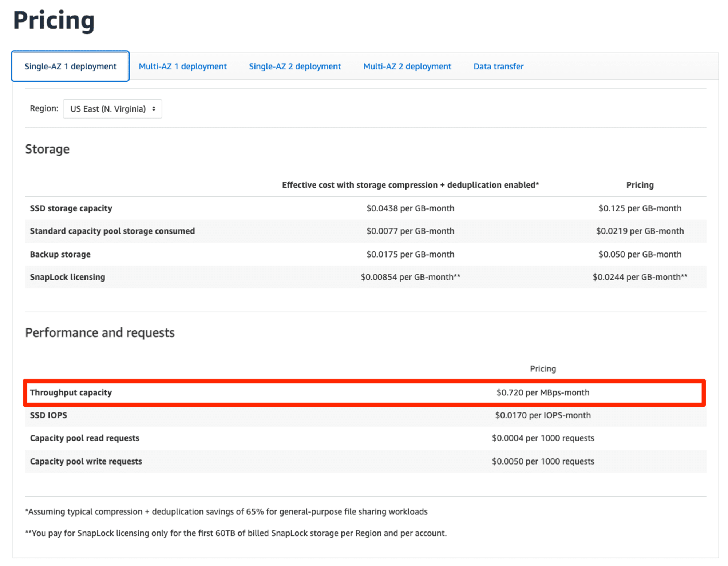Select the Single-AZ 1 deployment tab
Screen dimensions: 728x566
coord(70,66)
